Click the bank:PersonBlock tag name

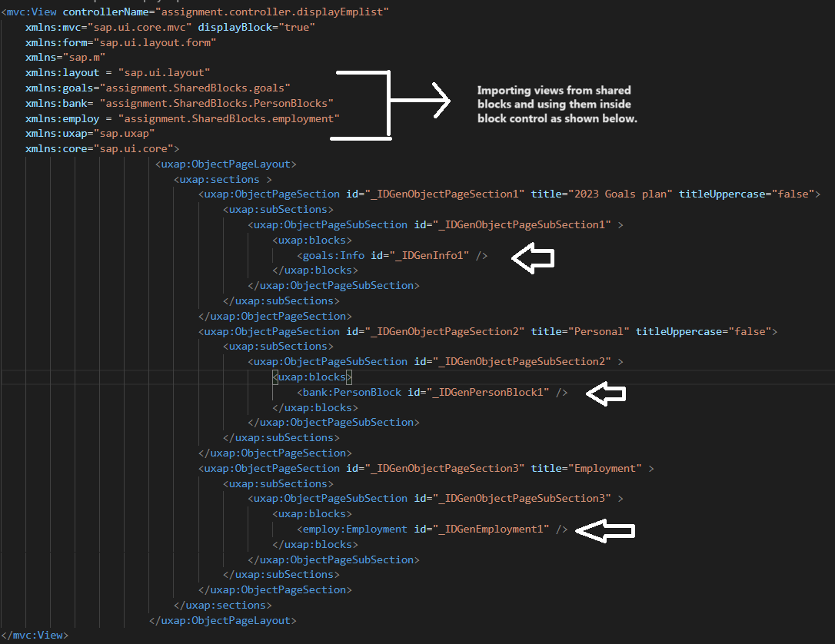click(352, 393)
